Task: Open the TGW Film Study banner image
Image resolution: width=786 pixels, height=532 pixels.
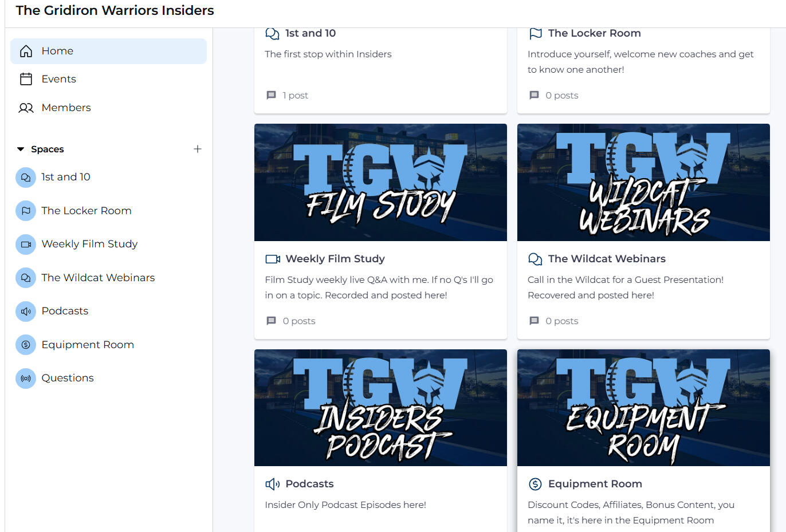Action: click(380, 182)
